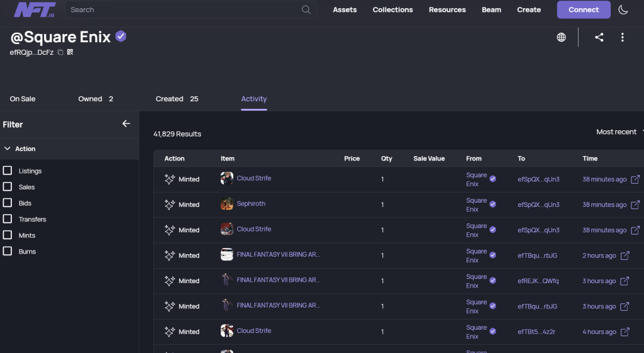Image resolution: width=644 pixels, height=353 pixels.
Task: Open the Beam nav item
Action: point(491,10)
